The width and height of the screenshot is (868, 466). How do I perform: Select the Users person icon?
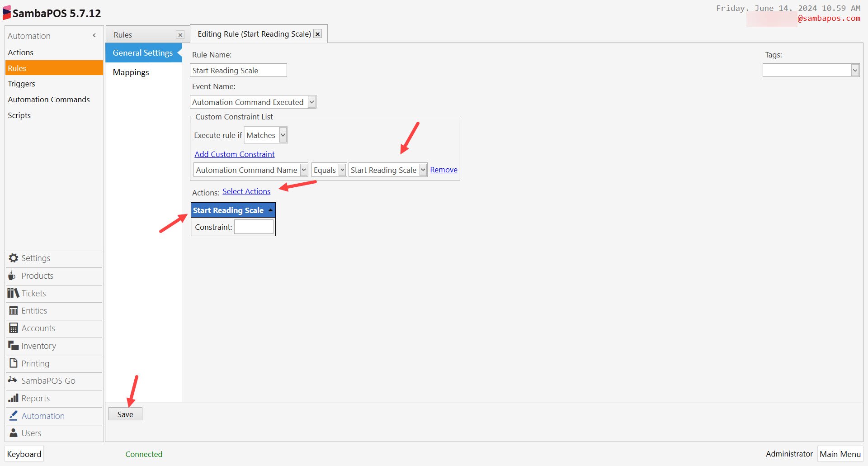12,433
